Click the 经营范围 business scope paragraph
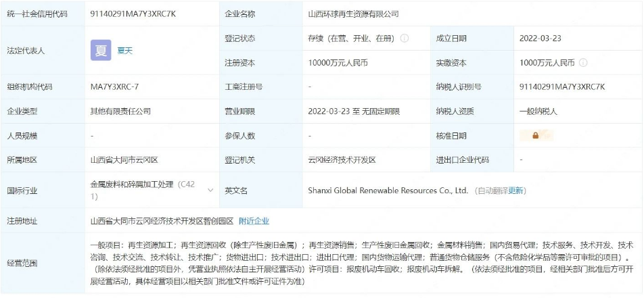This screenshot has width=644, height=298. pos(361,264)
